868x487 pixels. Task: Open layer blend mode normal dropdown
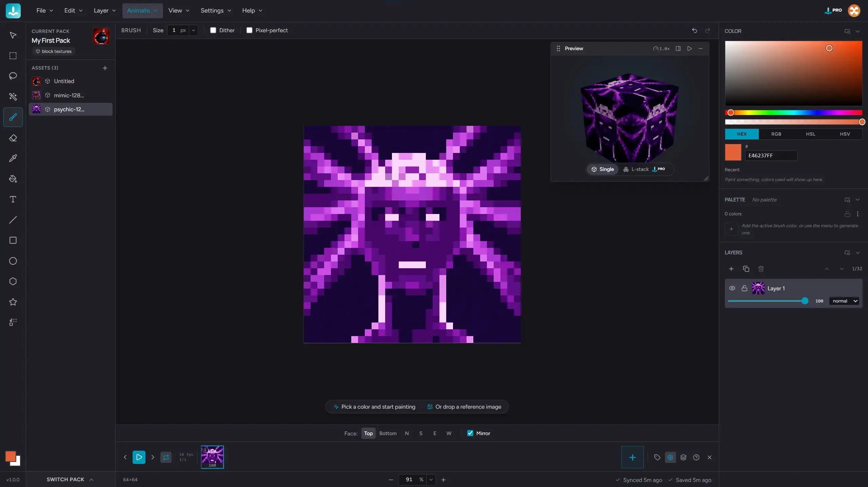pyautogui.click(x=844, y=301)
